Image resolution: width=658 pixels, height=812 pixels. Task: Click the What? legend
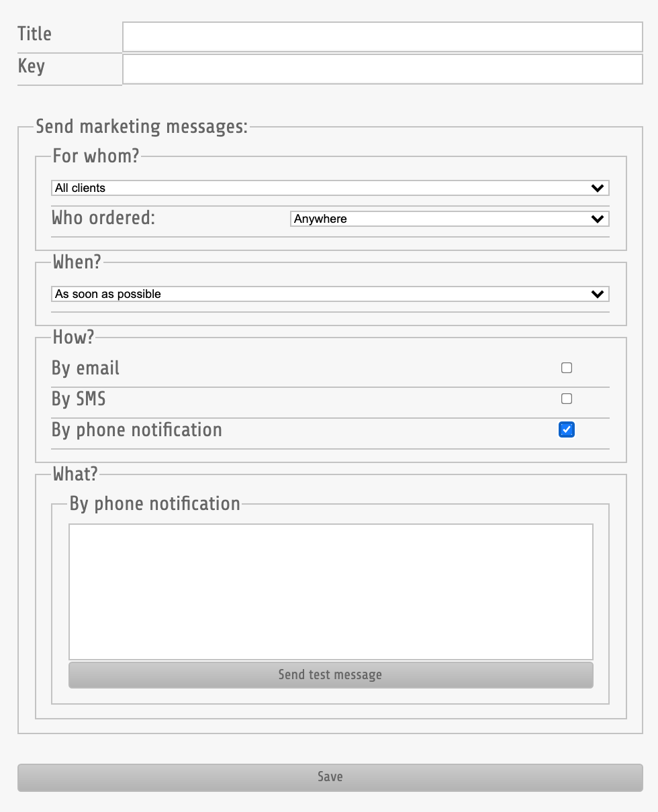pos(75,474)
